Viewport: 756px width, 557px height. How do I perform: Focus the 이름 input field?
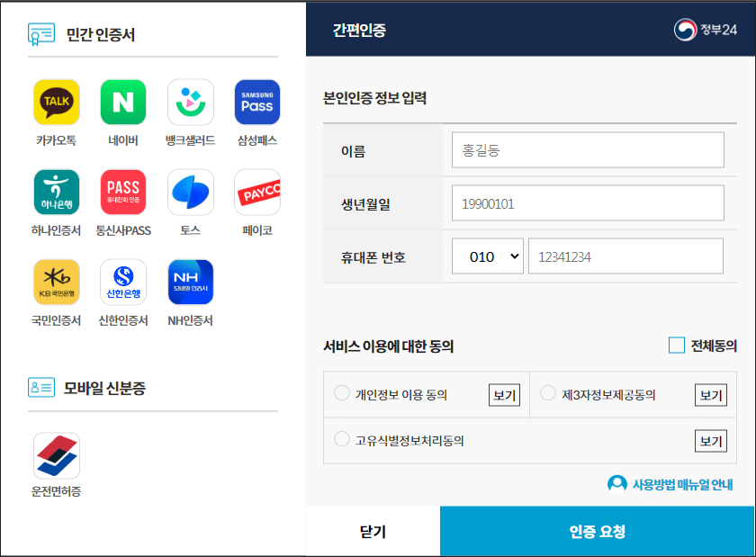point(588,150)
